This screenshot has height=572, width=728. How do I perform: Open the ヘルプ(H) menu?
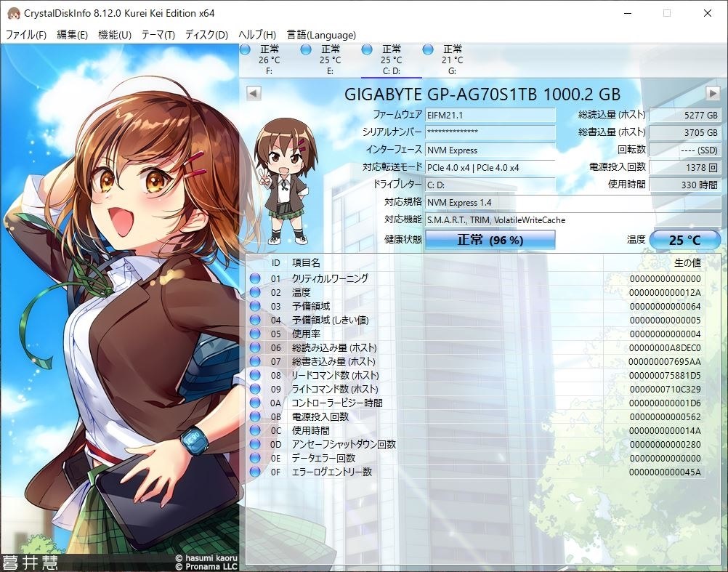(256, 35)
